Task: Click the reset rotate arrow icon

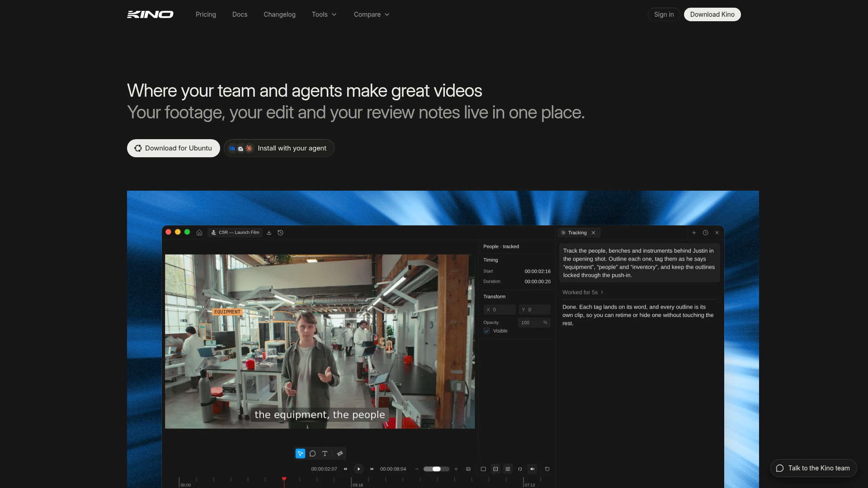Action: (547, 469)
